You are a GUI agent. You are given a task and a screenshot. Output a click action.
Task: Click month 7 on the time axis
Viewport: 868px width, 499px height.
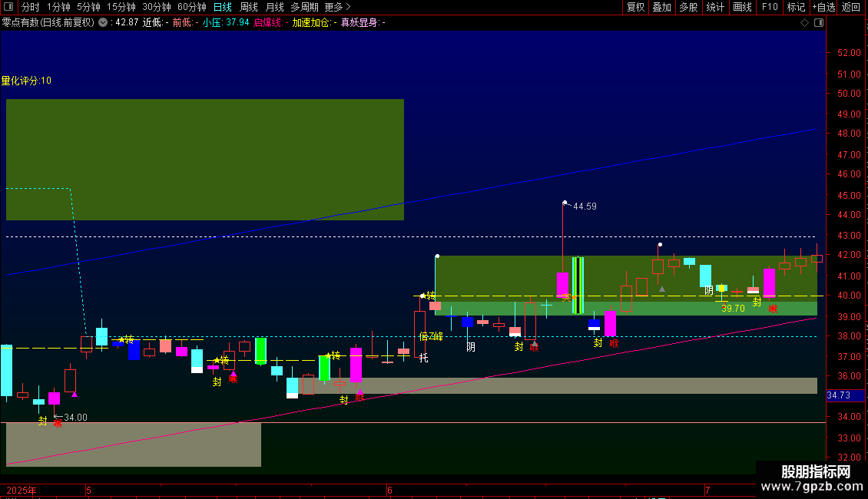coord(707,490)
